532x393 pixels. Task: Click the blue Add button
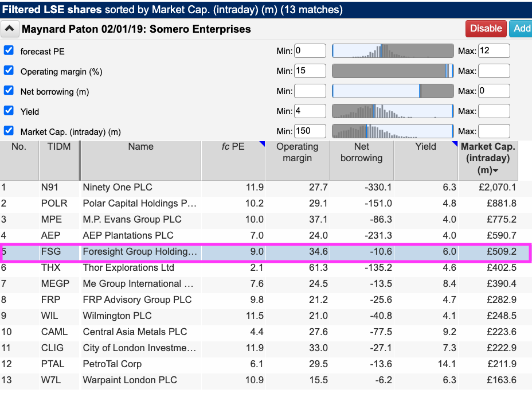coord(522,29)
